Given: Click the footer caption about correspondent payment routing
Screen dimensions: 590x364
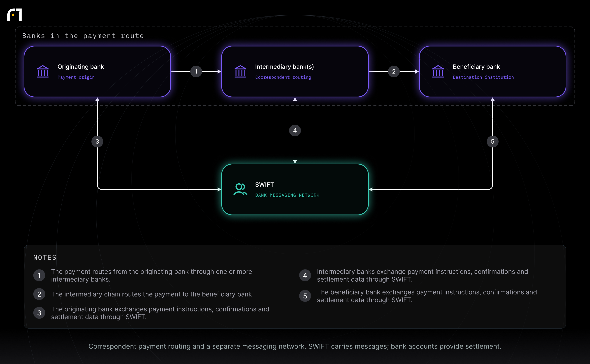Looking at the screenshot, I should tap(295, 346).
